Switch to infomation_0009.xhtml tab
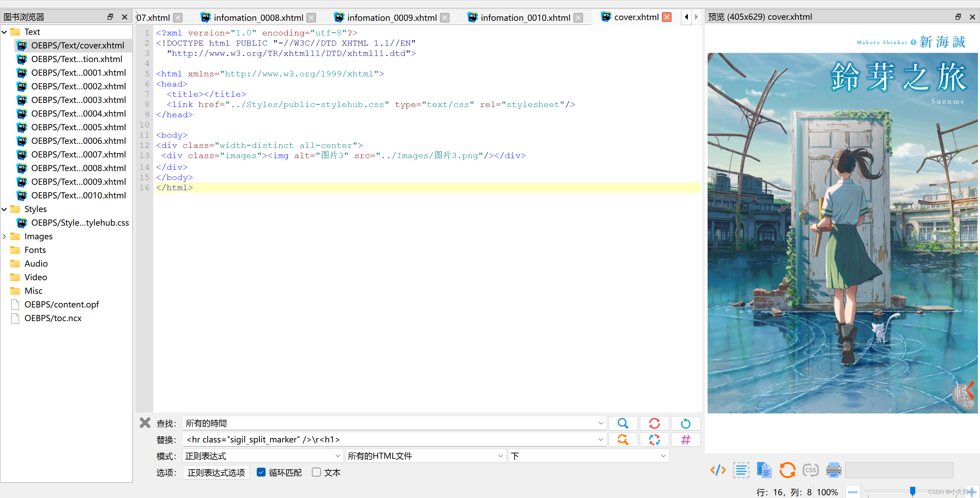The image size is (980, 498). pos(392,17)
